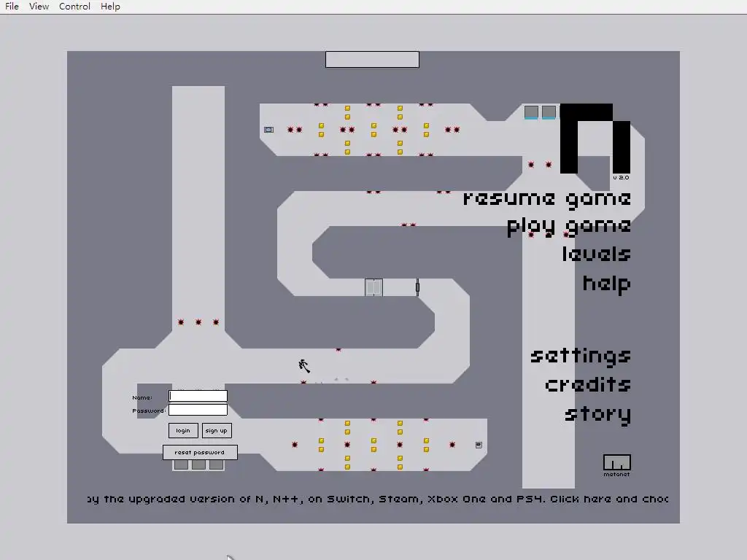Click the reset password button
The height and width of the screenshot is (560, 747).
[x=200, y=452]
